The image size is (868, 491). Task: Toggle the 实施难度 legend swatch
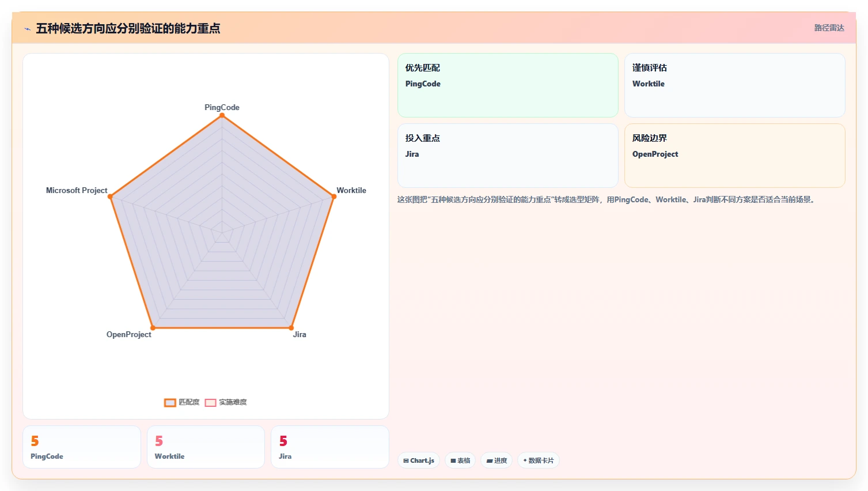(210, 402)
